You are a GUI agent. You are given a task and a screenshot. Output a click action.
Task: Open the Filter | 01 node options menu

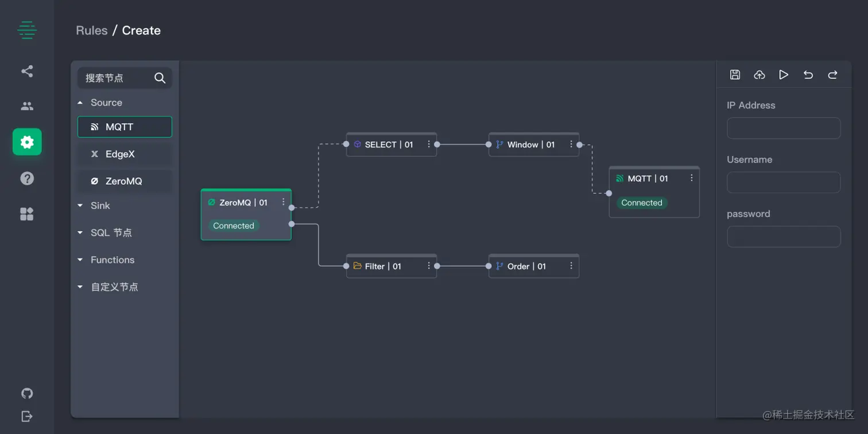[x=428, y=266]
